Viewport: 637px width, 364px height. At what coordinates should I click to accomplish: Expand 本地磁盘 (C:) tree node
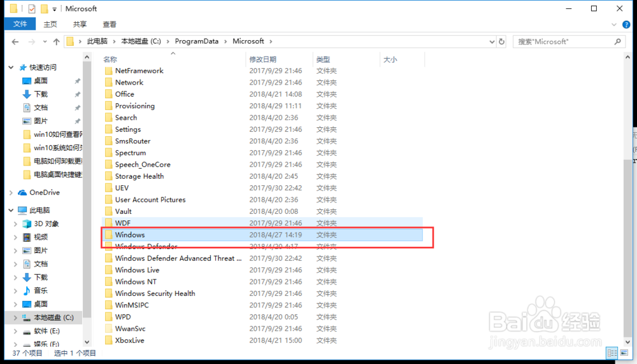coord(15,318)
